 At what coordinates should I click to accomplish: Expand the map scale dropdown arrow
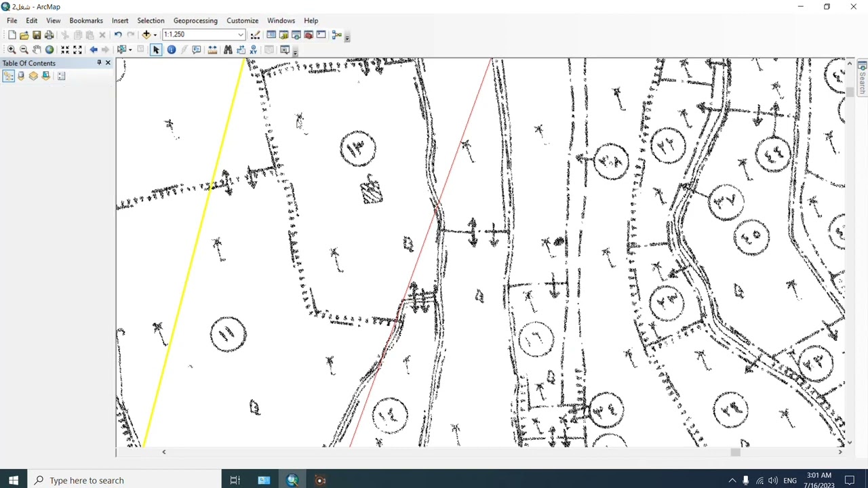tap(240, 35)
